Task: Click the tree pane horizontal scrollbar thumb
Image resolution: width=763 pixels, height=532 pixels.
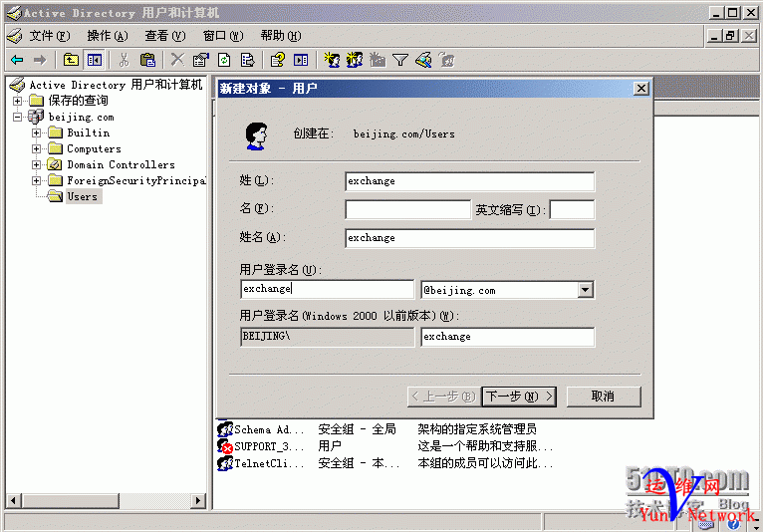Action: pos(70,500)
